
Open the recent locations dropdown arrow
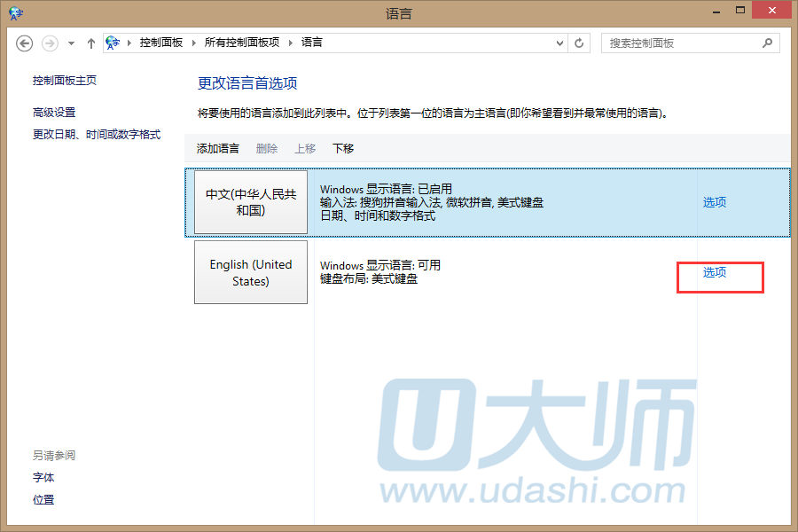(71, 43)
